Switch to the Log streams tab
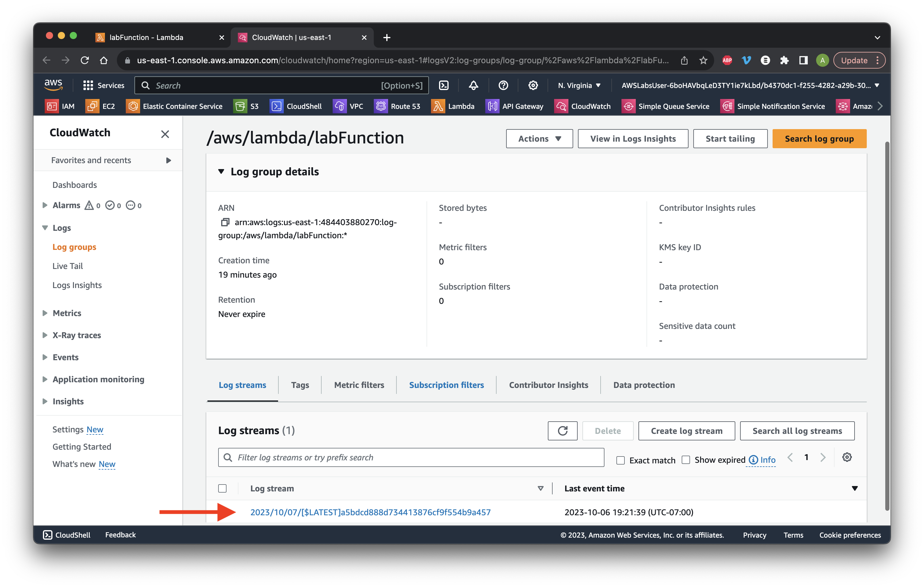The width and height of the screenshot is (924, 588). point(242,385)
